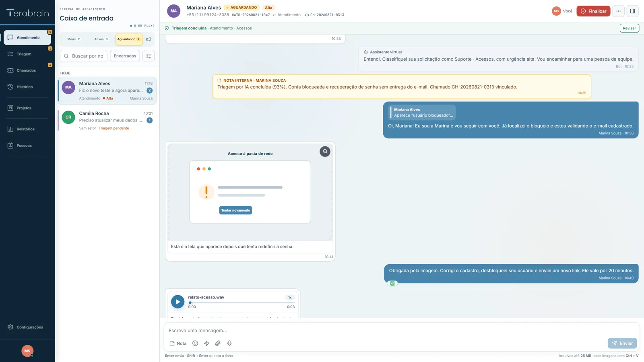Screen dimensions: 644x362
Task: Toggle the Nota internal note mode
Action: click(178, 343)
